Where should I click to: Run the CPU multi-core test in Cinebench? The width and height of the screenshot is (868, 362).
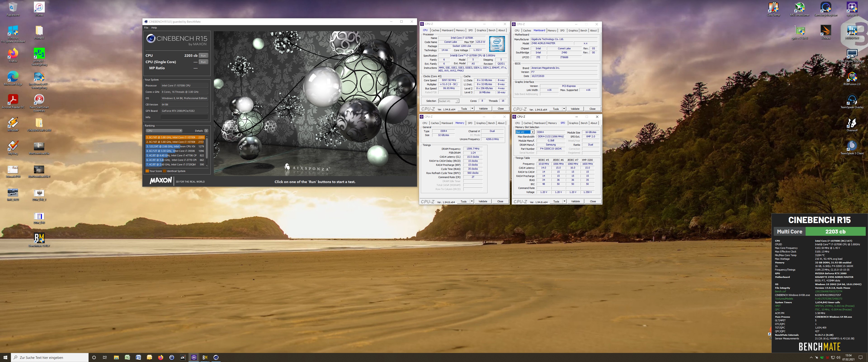(203, 56)
